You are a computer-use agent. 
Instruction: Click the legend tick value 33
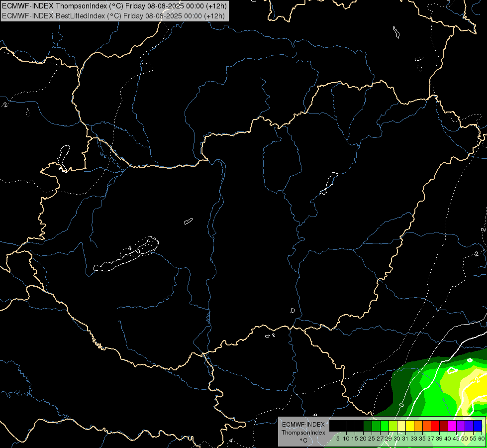[414, 439]
